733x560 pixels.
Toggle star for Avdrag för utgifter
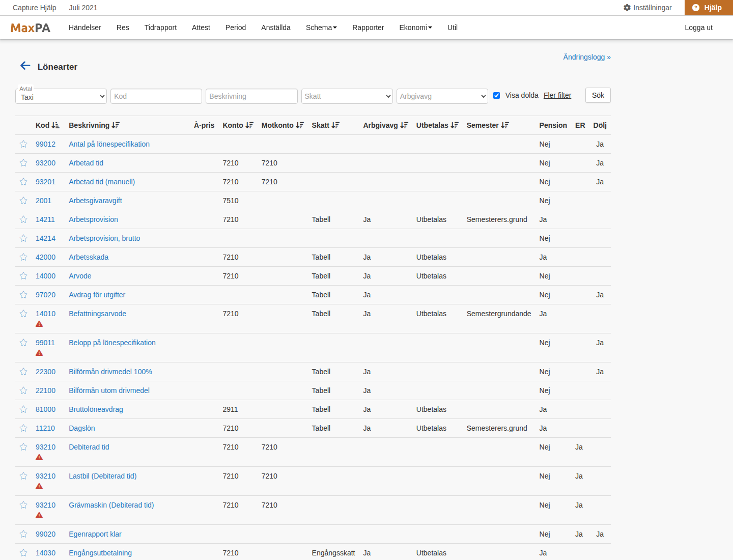coord(23,295)
